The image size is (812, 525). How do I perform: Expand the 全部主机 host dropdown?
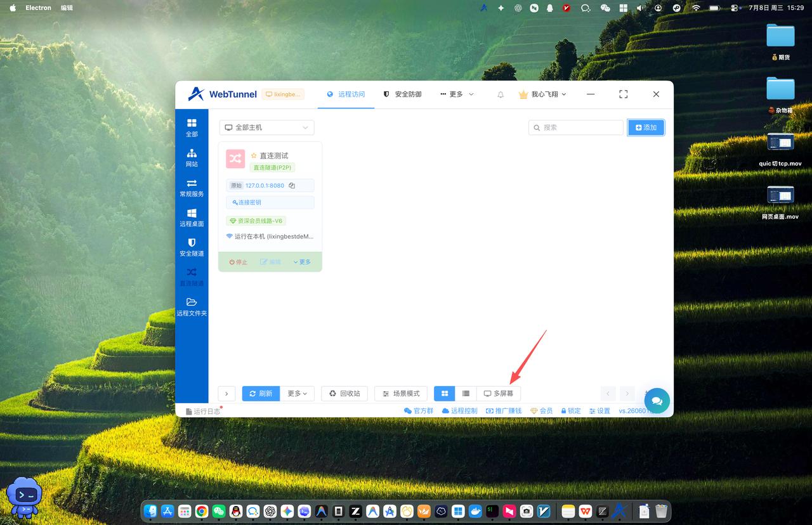[267, 127]
